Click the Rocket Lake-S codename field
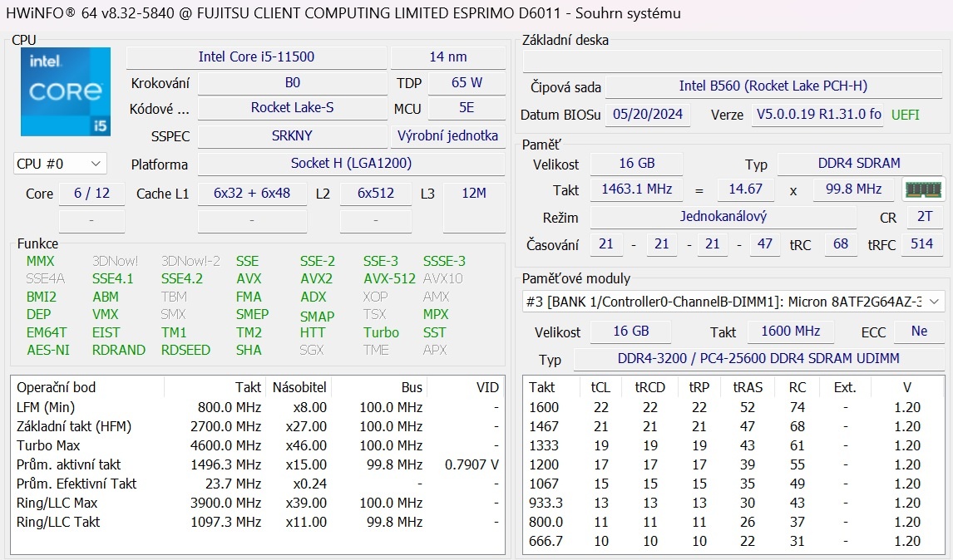The image size is (953, 560). click(292, 108)
